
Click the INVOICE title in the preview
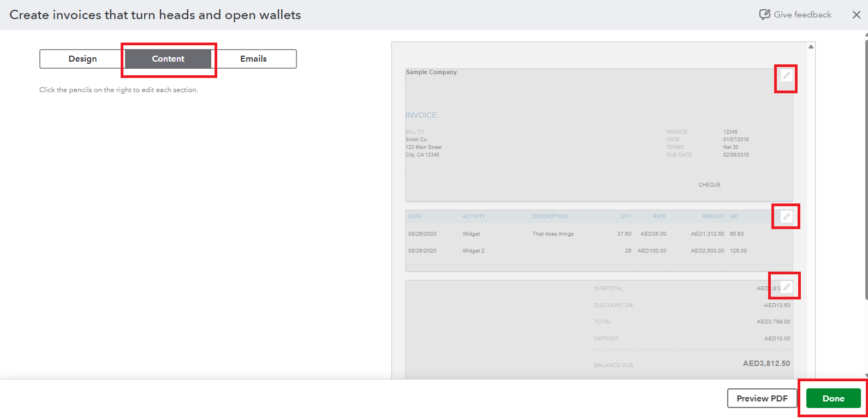[x=421, y=115]
